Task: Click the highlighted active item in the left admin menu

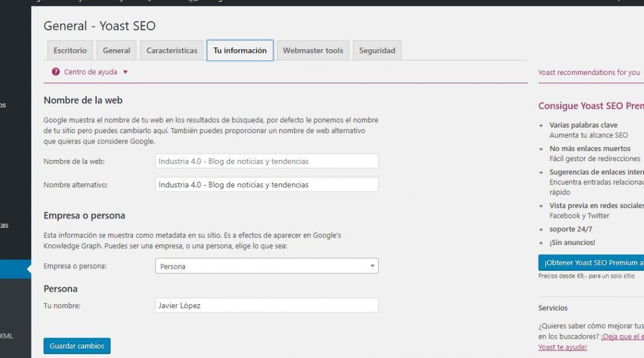Action: 15,269
